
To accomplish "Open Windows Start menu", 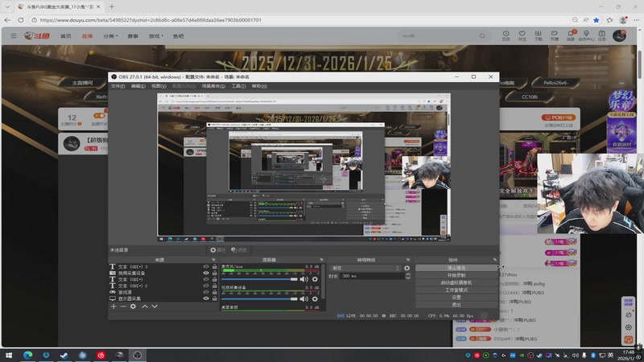I will (8, 355).
